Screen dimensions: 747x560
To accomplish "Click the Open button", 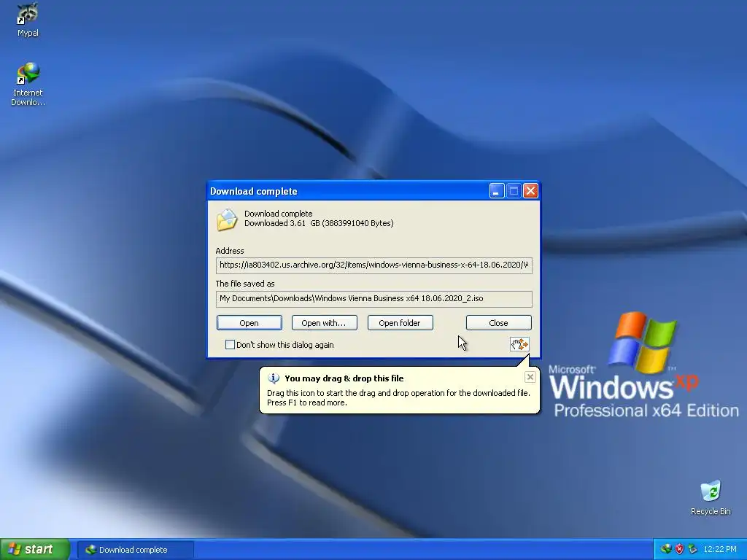I will pos(249,323).
